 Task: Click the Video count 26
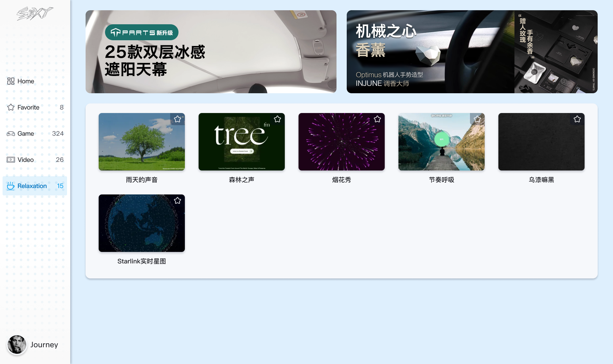tap(60, 160)
